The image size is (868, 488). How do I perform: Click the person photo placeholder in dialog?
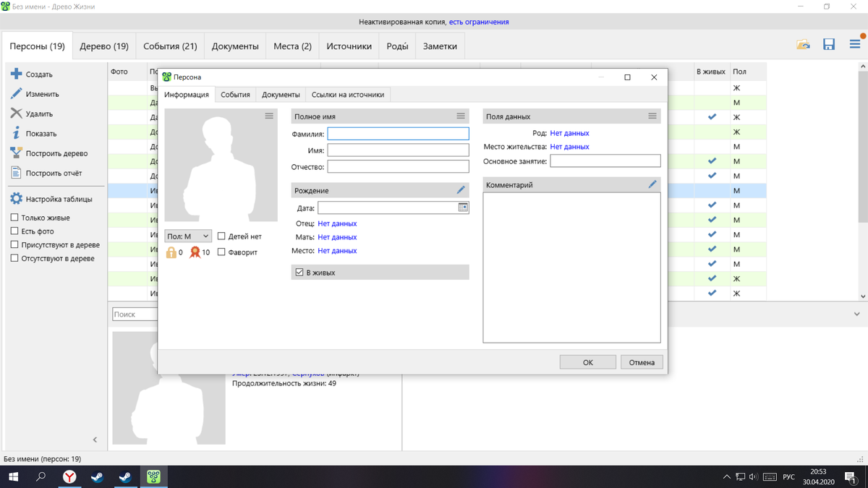tap(221, 165)
